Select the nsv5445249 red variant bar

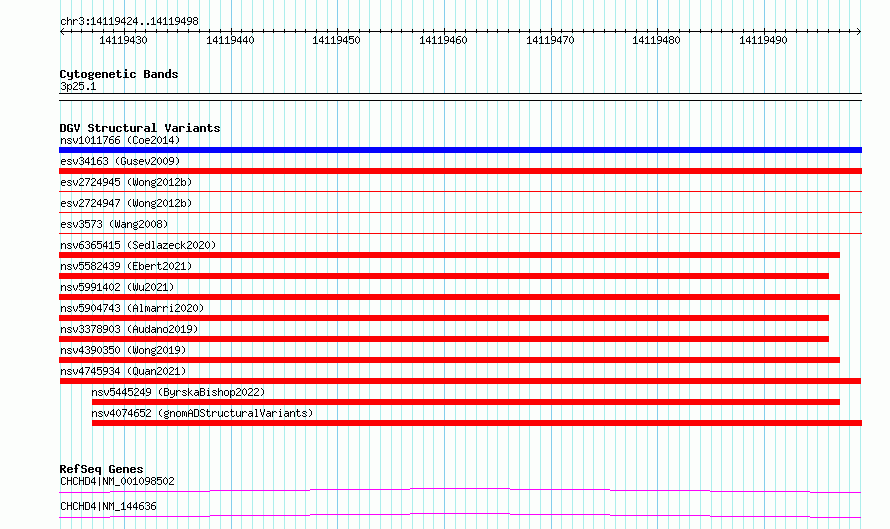(x=466, y=402)
